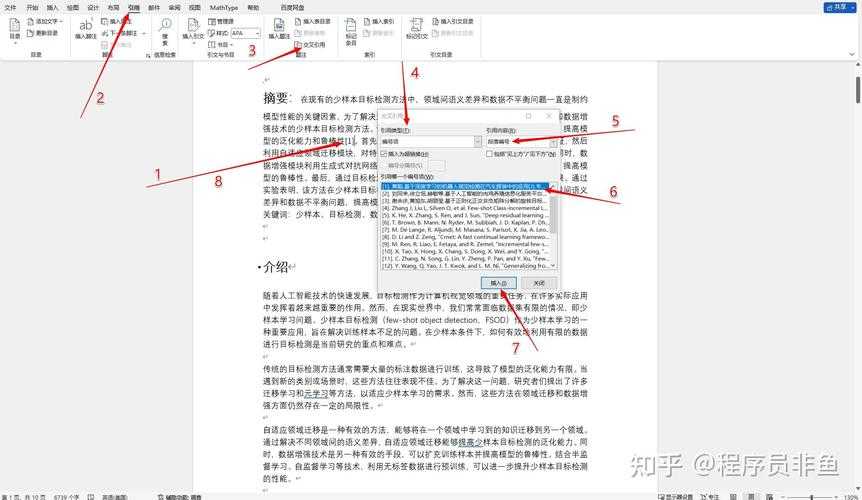Screen dimensions: 862x500
Task: Open the File (文件) tab
Action: point(10,8)
